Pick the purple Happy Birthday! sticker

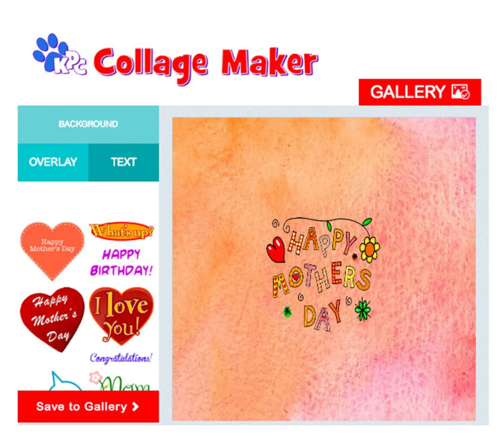(x=121, y=262)
